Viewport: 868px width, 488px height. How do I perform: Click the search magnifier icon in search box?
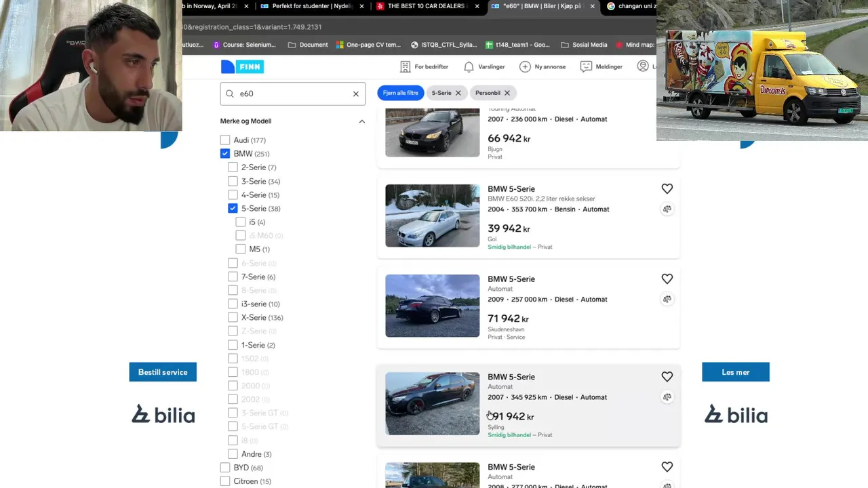click(230, 94)
